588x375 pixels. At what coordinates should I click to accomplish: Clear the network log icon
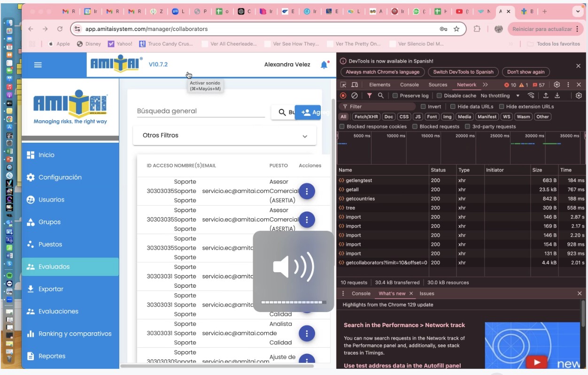click(x=355, y=96)
